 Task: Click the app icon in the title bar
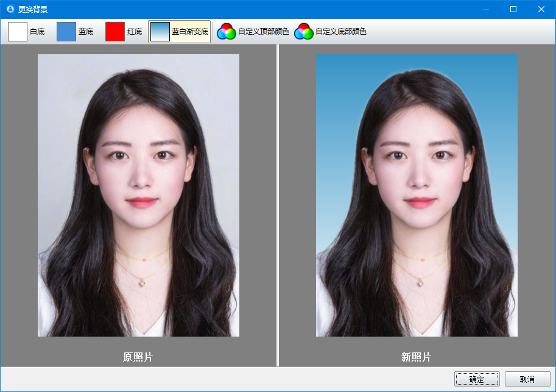(x=10, y=9)
